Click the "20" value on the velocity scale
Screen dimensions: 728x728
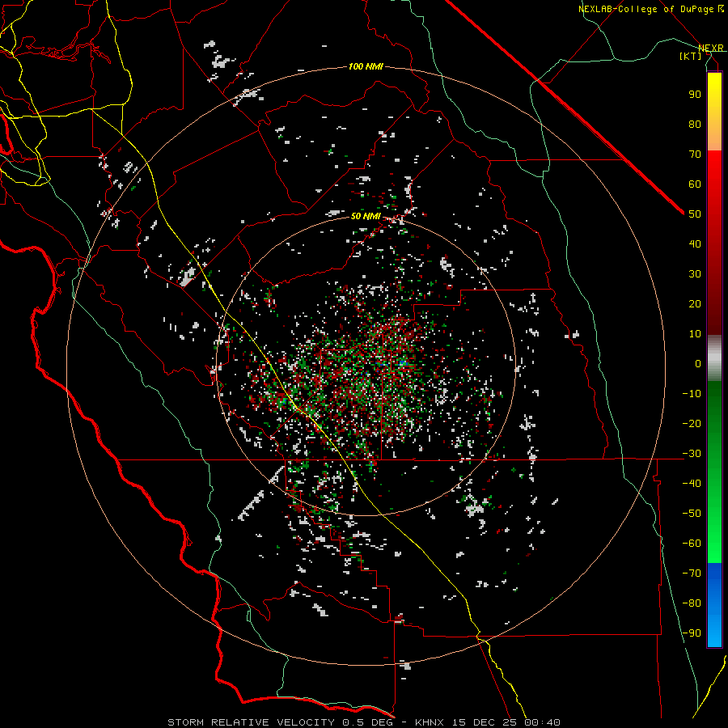point(695,303)
